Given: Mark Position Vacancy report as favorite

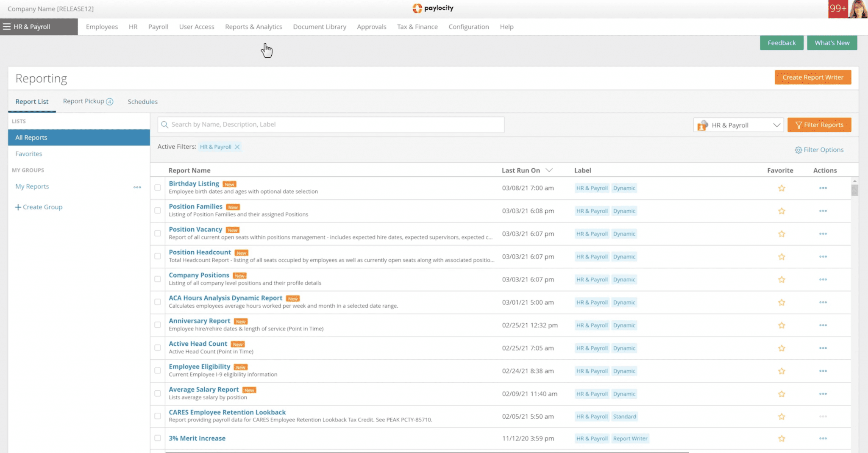Looking at the screenshot, I should pyautogui.click(x=782, y=234).
